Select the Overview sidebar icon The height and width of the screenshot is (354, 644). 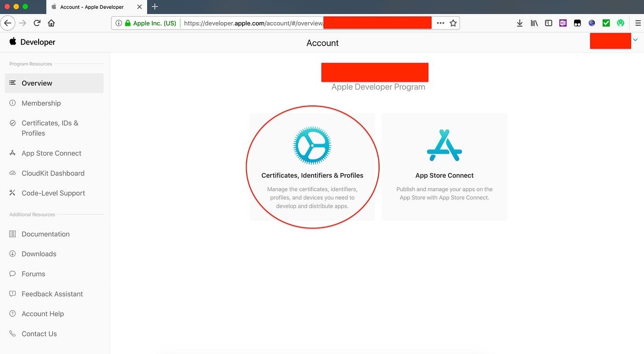[12, 83]
